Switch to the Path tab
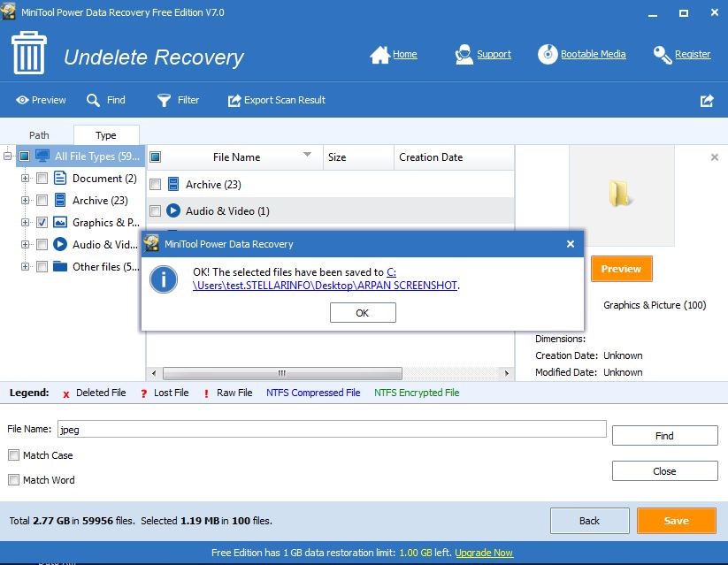This screenshot has width=728, height=565. (39, 135)
